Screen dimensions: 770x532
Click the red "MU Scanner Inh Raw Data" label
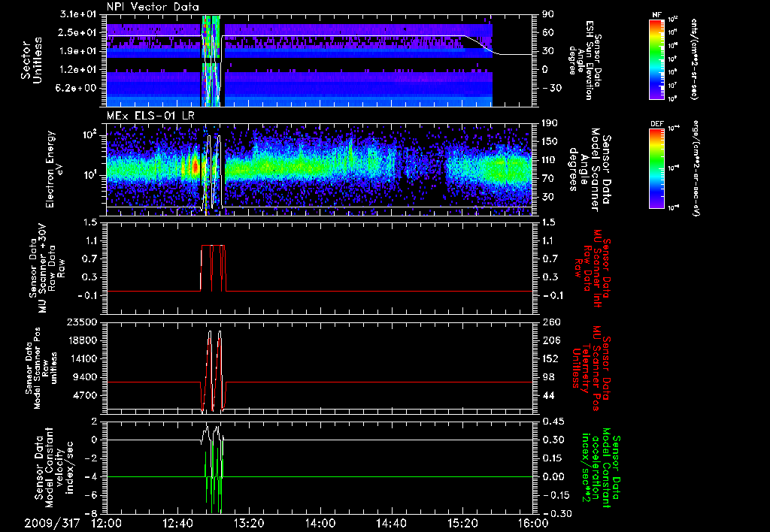click(591, 268)
